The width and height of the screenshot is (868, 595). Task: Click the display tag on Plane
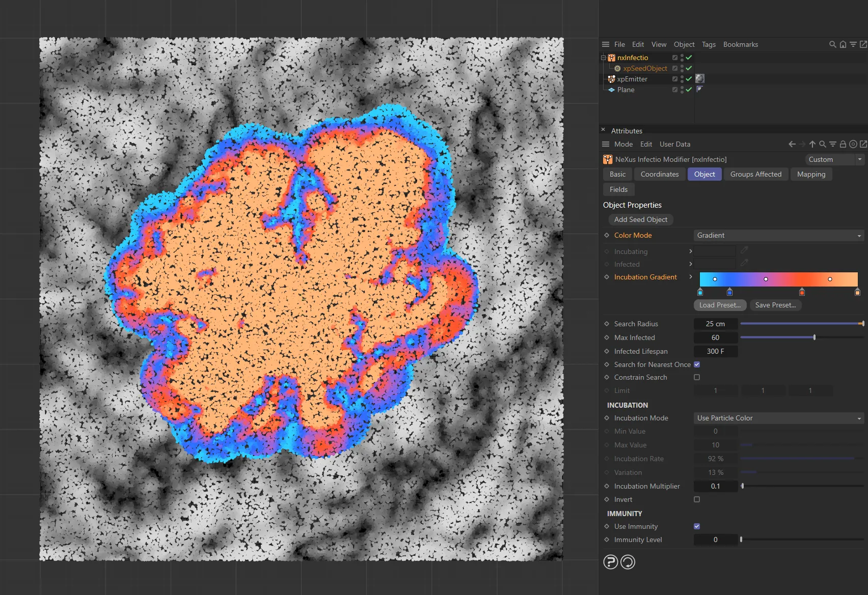click(x=699, y=89)
